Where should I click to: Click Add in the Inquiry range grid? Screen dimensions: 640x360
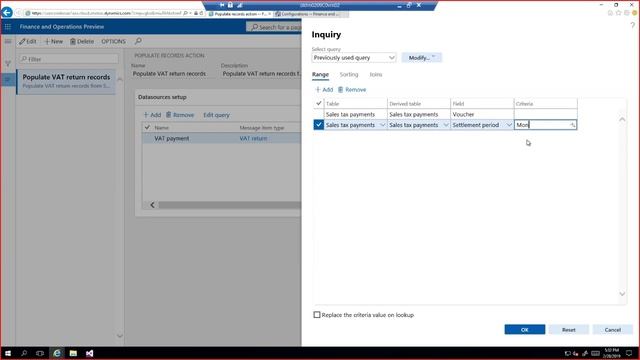(324, 90)
